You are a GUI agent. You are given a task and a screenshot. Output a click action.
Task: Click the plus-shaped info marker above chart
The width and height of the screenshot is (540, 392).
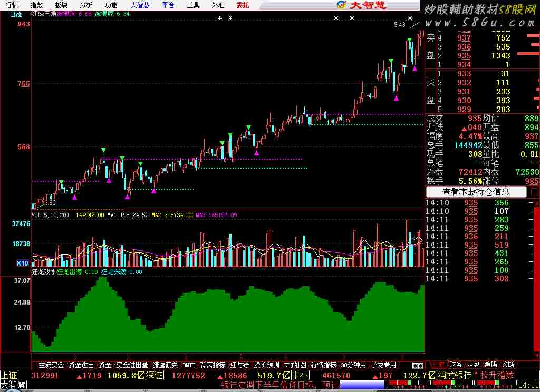point(220,18)
